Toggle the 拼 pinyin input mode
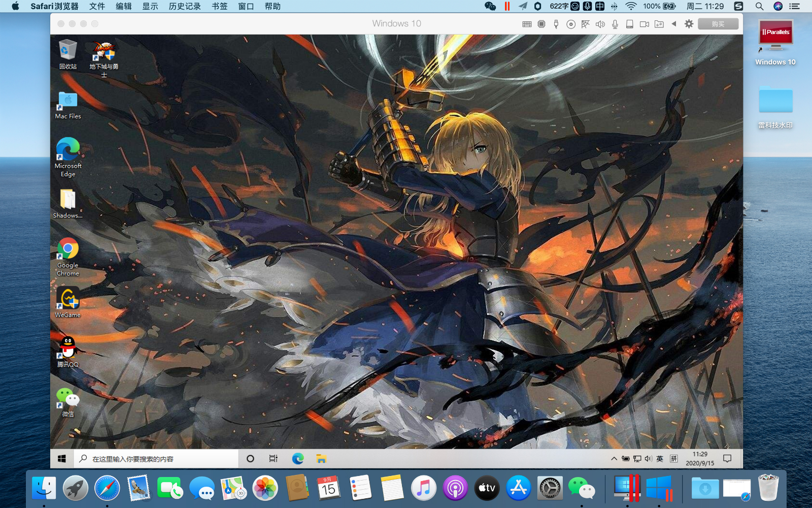This screenshot has height=508, width=812. coord(674,459)
